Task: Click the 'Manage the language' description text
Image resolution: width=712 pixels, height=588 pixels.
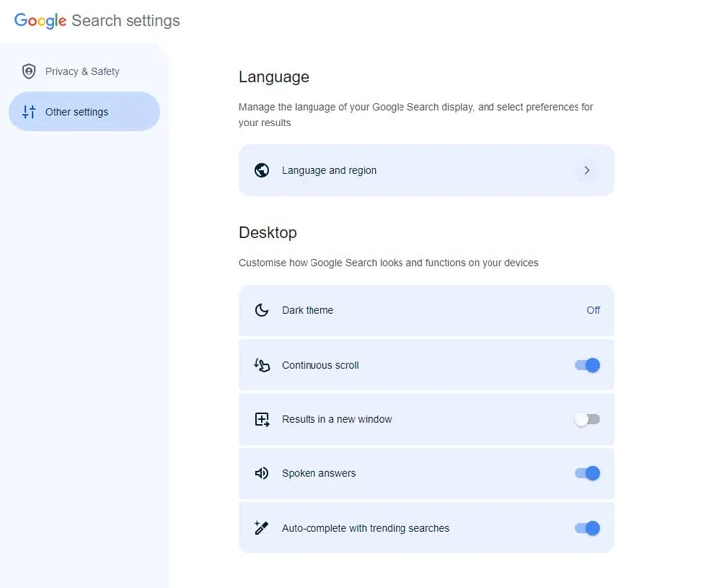Action: (416, 115)
